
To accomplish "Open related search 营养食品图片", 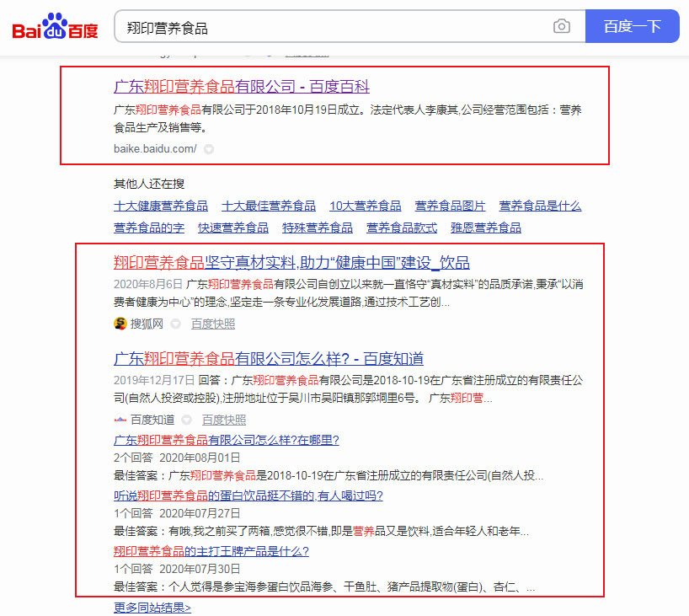I will (450, 206).
